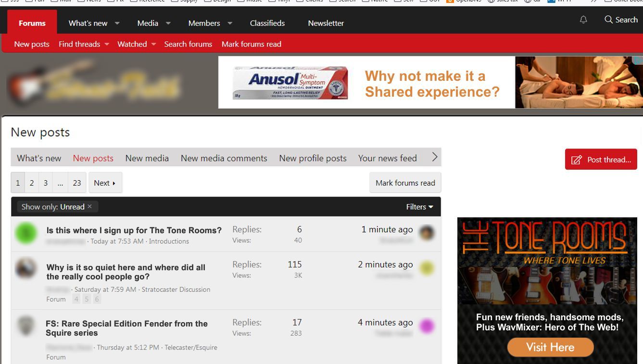Open the Filters dropdown
Image resolution: width=643 pixels, height=364 pixels.
point(419,207)
